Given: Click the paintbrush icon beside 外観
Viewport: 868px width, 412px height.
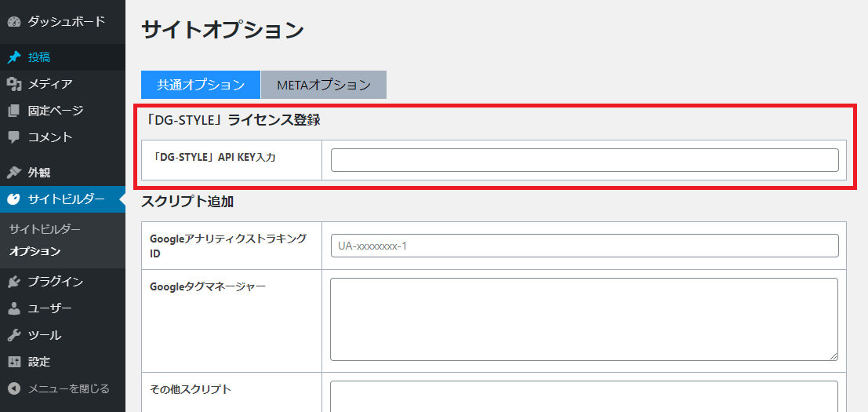Looking at the screenshot, I should [x=13, y=173].
